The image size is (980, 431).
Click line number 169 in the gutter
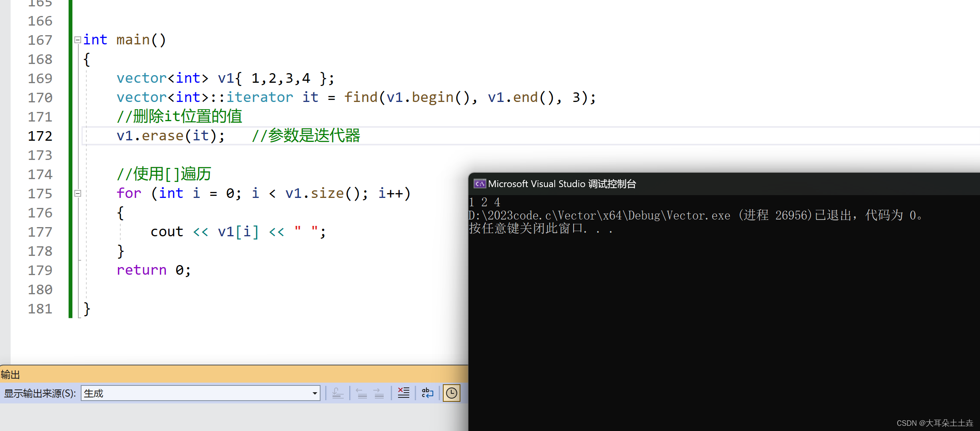(40, 78)
